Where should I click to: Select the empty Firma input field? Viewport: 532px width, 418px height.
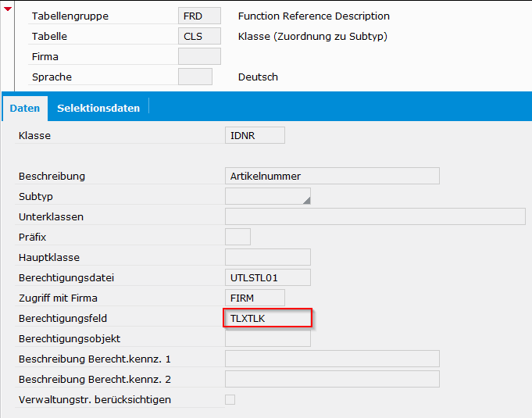click(x=199, y=56)
